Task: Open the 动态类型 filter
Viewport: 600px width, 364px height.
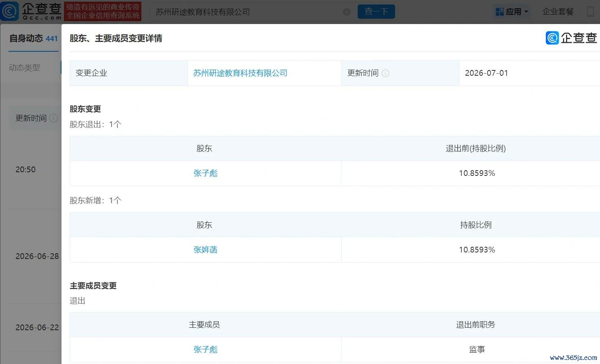Action: pyautogui.click(x=24, y=68)
